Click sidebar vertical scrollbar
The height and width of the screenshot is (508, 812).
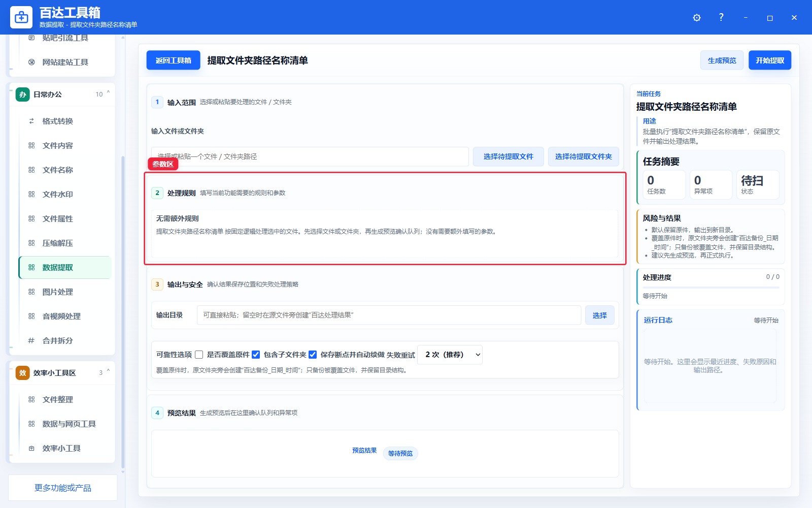tap(123, 312)
